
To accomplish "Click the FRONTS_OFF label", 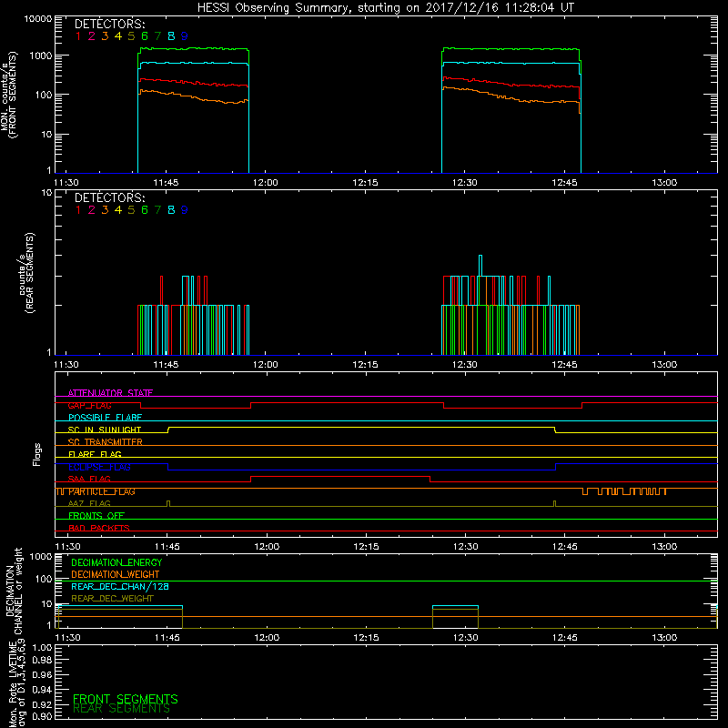I will coord(96,516).
